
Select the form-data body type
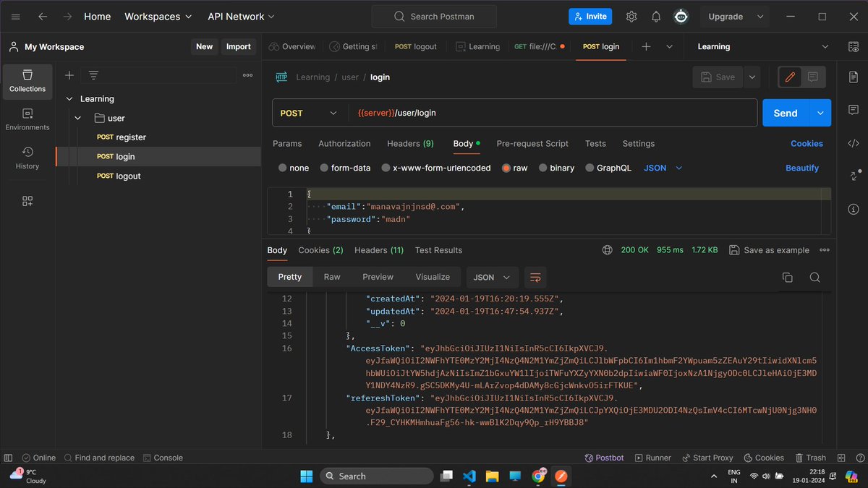coord(345,168)
